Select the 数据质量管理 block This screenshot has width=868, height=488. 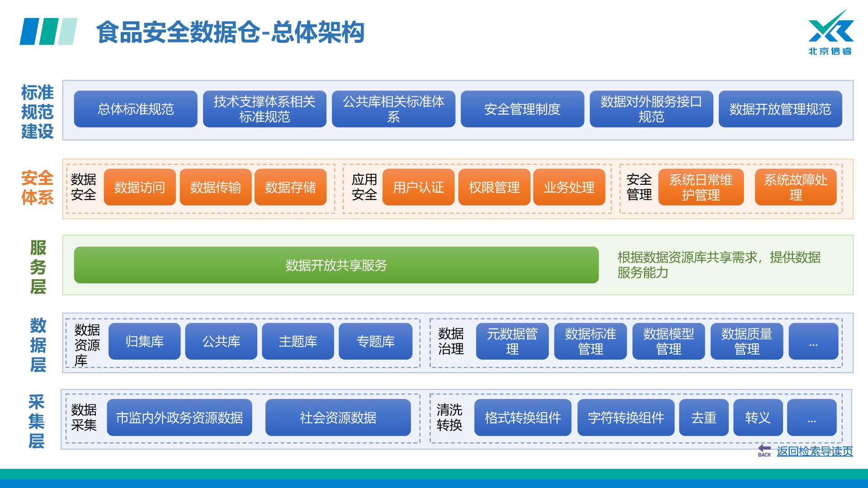[x=746, y=342]
